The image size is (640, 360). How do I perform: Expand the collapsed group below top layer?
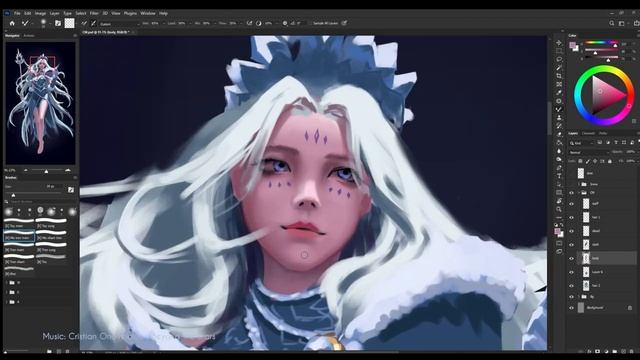[579, 184]
